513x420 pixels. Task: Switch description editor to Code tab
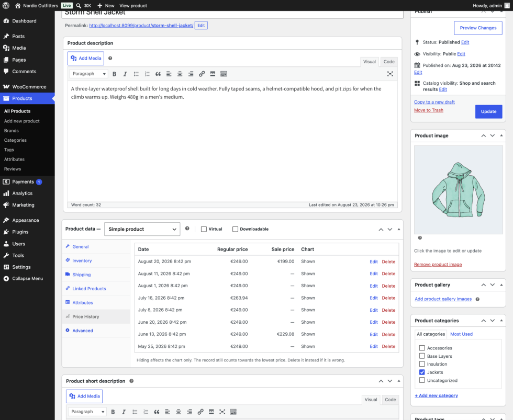(389, 61)
